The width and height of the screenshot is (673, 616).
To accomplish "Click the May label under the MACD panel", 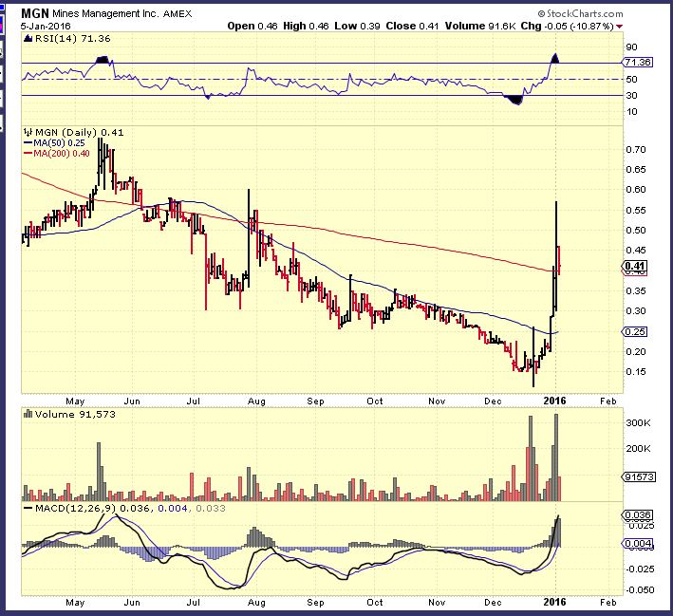I will tap(75, 603).
